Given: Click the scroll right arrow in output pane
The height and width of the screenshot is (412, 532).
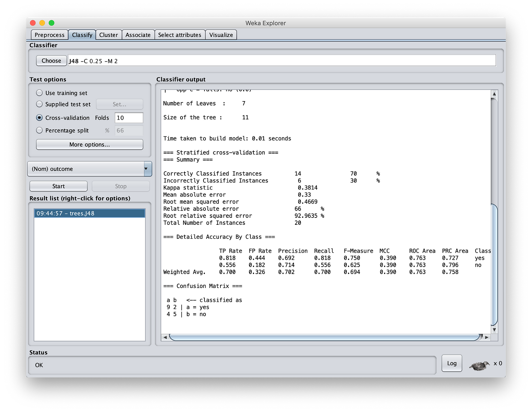Looking at the screenshot, I should click(x=487, y=337).
